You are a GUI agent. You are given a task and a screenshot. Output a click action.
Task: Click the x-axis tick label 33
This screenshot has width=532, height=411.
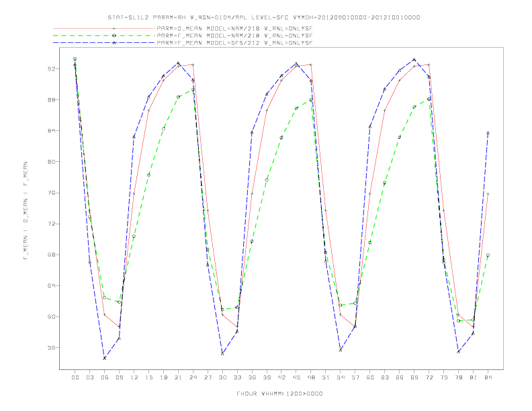[x=237, y=377]
